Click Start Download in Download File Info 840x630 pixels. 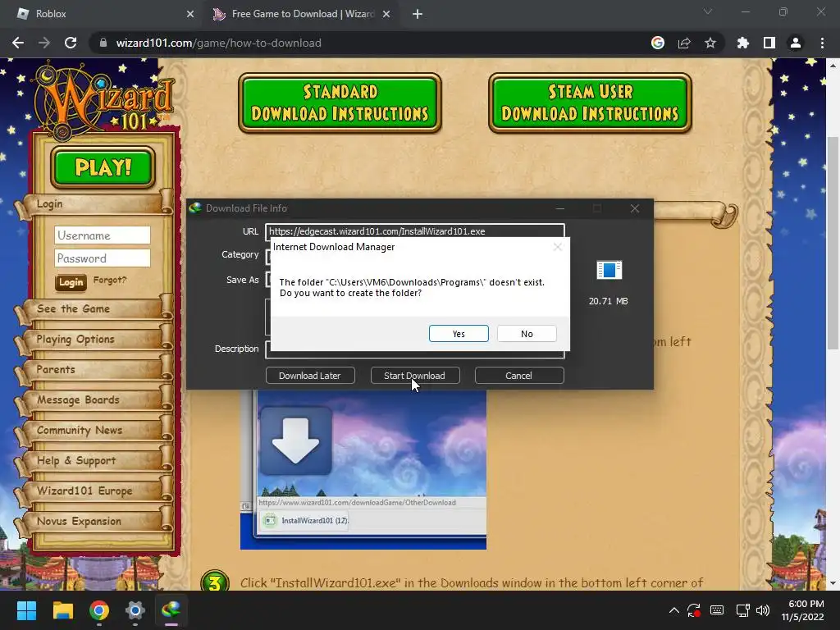pos(414,376)
